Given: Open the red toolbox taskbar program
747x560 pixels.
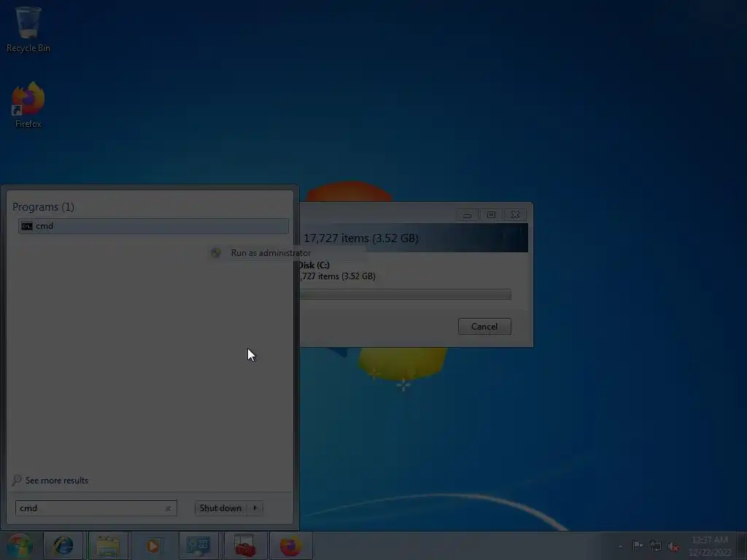Looking at the screenshot, I should pos(244,545).
